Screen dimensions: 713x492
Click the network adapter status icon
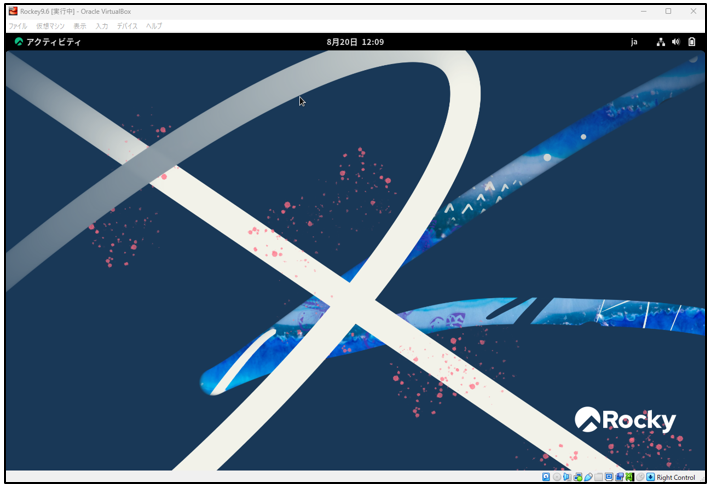tap(578, 477)
